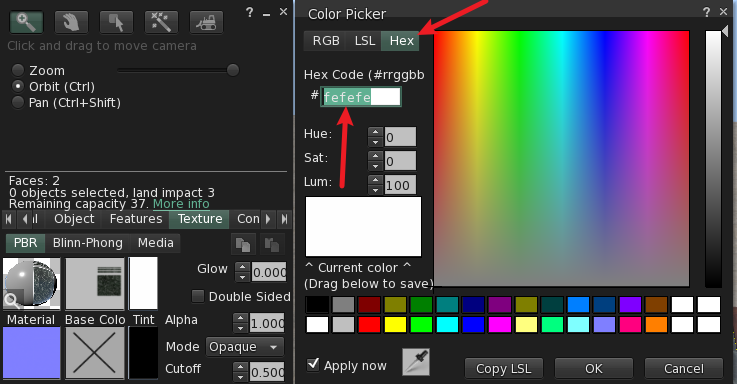Choose the bright green palette swatch
The height and width of the screenshot is (384, 737).
point(421,324)
